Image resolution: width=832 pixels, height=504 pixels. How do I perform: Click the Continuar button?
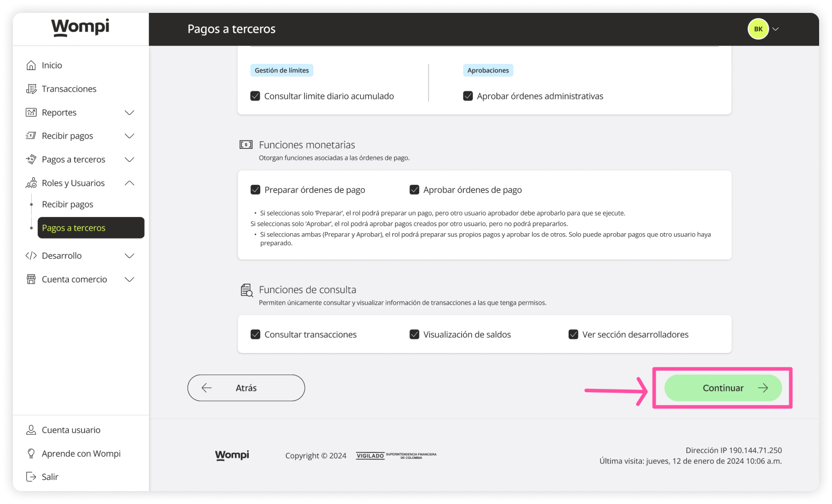tap(723, 387)
